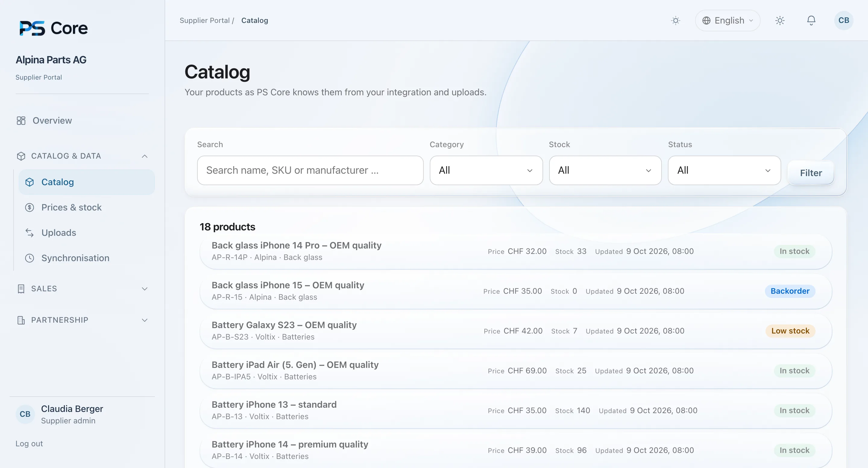868x468 pixels.
Task: Click the Synchronisation clock icon
Action: [30, 258]
